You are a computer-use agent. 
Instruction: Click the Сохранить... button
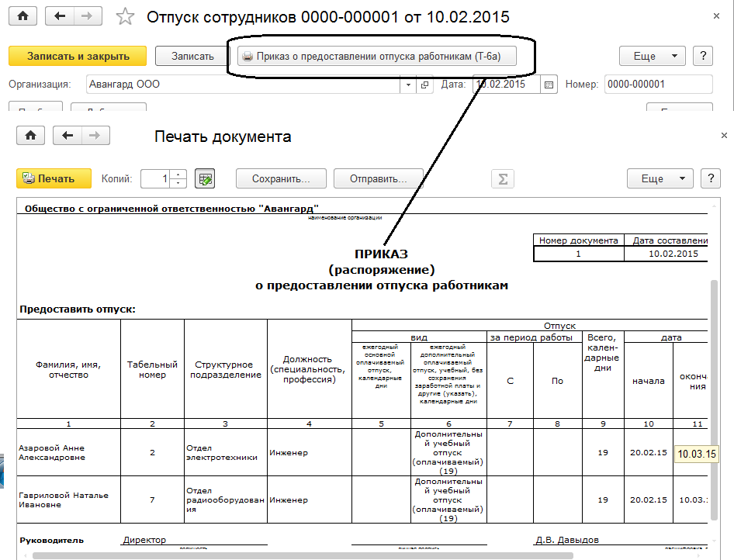281,178
